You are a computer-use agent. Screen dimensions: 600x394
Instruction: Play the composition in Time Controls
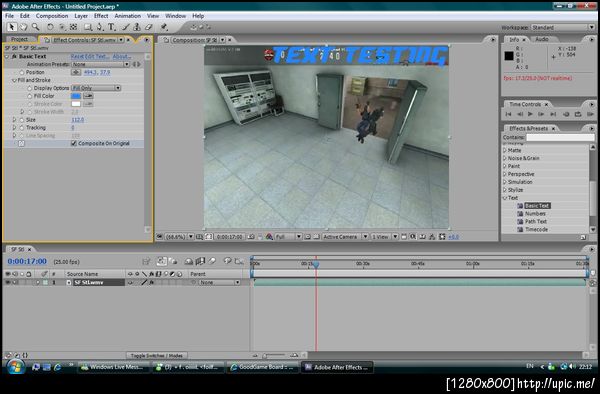[x=530, y=114]
